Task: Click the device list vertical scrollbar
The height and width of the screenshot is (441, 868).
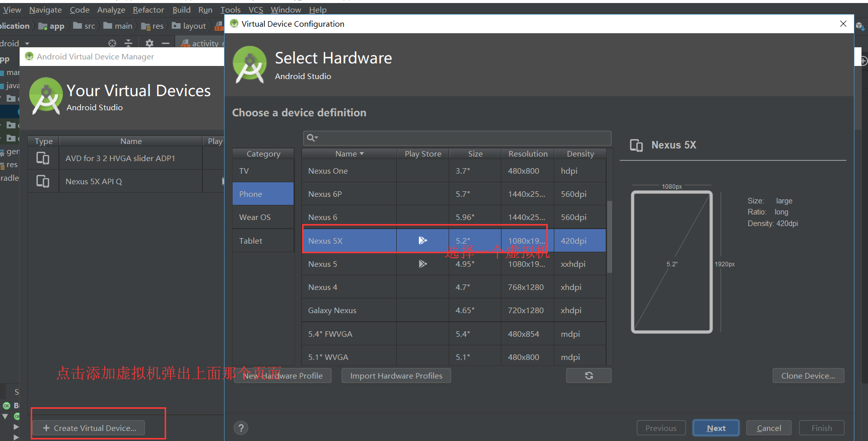Action: click(610, 237)
